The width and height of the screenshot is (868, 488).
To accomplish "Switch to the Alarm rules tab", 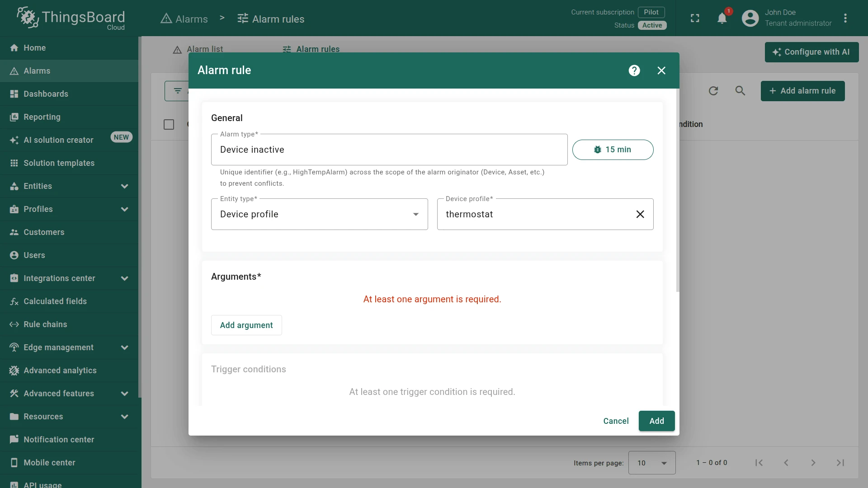I will (x=311, y=49).
